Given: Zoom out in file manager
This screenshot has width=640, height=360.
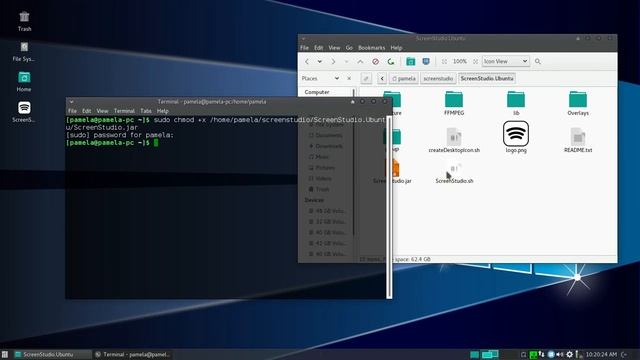Looking at the screenshot, I should coord(444,61).
